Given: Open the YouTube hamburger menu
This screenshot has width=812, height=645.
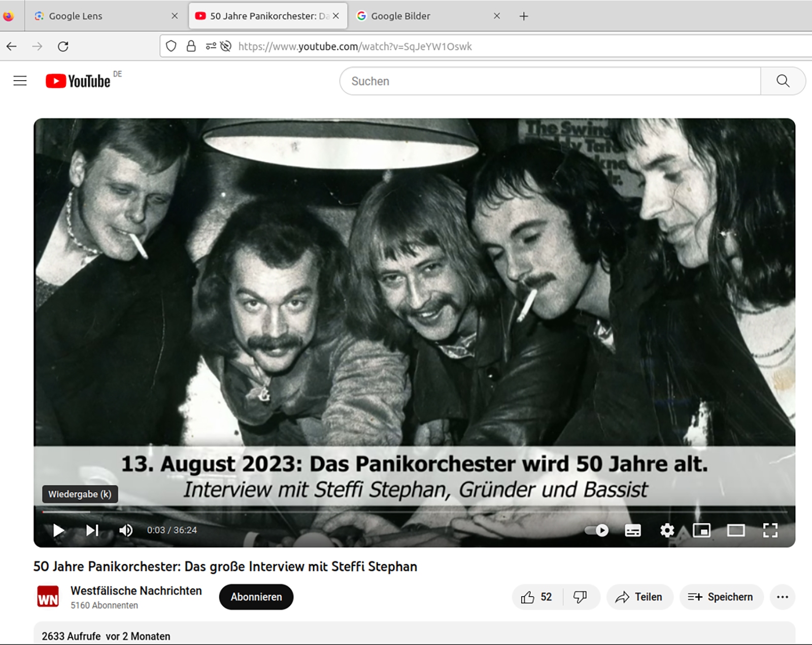Looking at the screenshot, I should (x=20, y=81).
